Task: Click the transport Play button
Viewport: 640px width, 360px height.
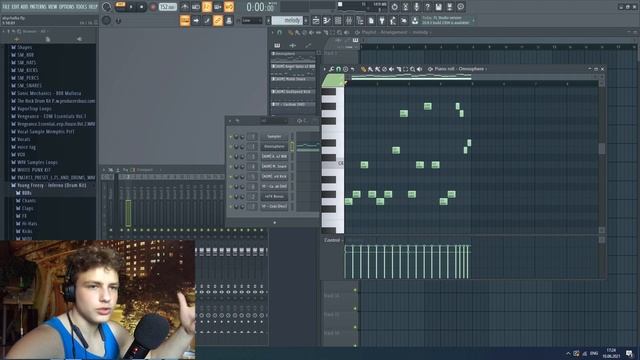Action: [x=131, y=7]
